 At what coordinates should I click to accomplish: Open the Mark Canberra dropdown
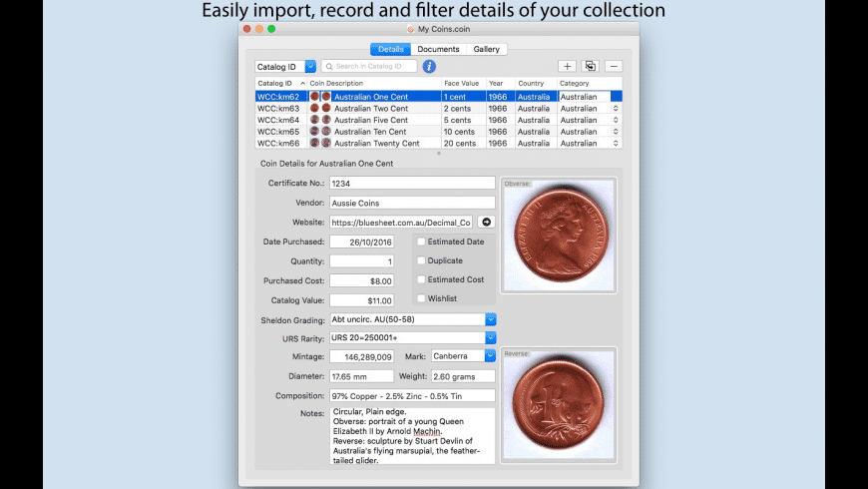(490, 356)
